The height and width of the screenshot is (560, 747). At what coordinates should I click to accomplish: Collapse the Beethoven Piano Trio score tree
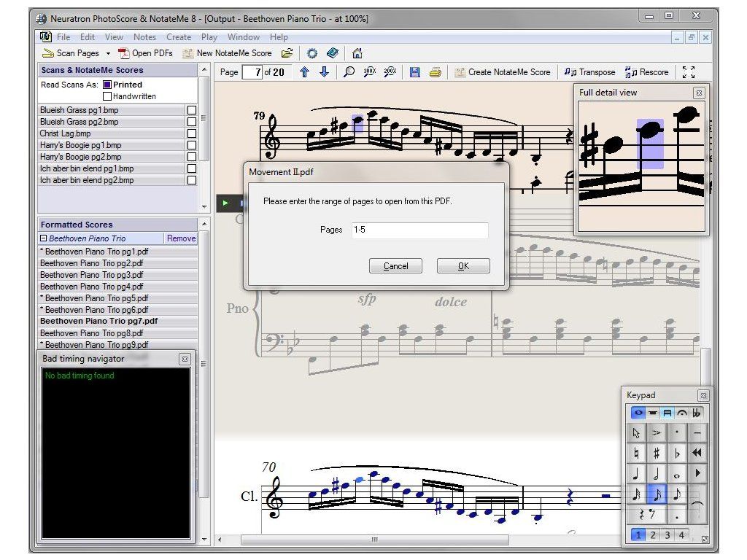(43, 238)
